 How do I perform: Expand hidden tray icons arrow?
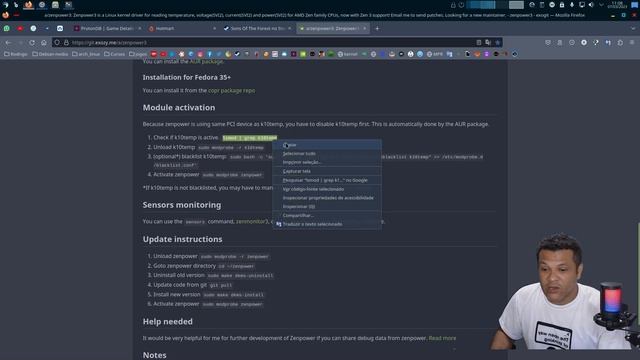[601, 5]
